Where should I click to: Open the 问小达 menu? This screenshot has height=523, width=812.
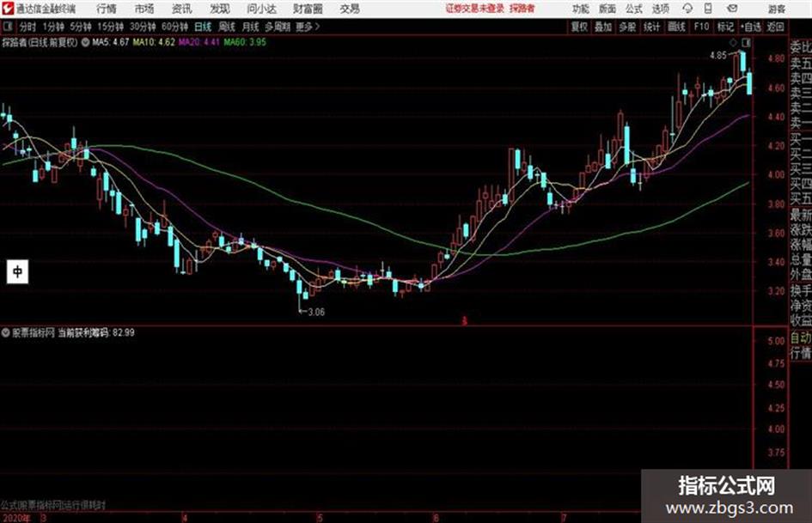261,9
